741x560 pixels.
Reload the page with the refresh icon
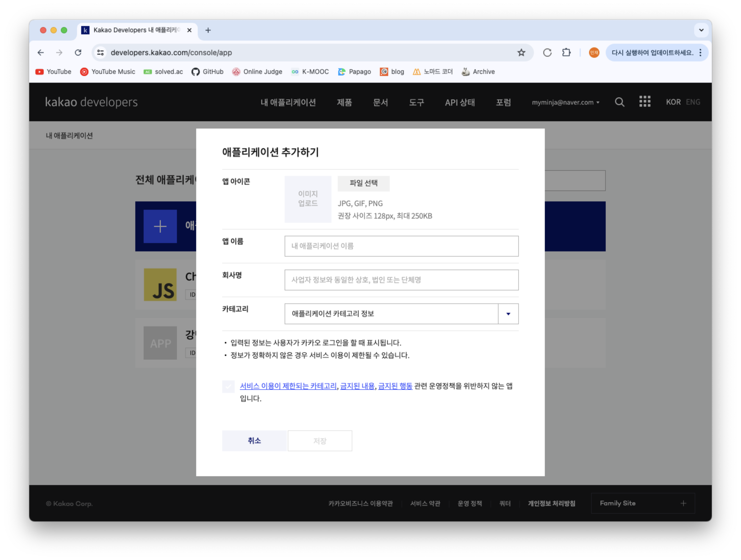pos(78,53)
